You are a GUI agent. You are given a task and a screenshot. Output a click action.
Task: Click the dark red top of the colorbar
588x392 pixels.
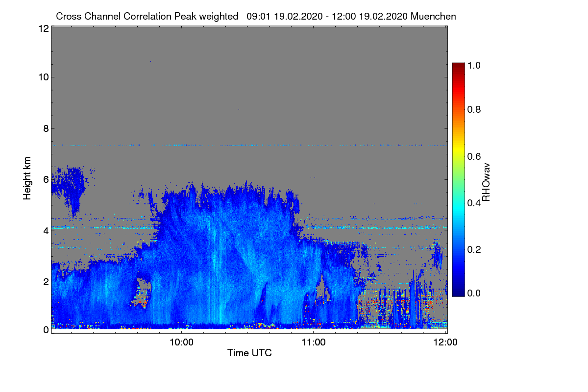(x=458, y=66)
